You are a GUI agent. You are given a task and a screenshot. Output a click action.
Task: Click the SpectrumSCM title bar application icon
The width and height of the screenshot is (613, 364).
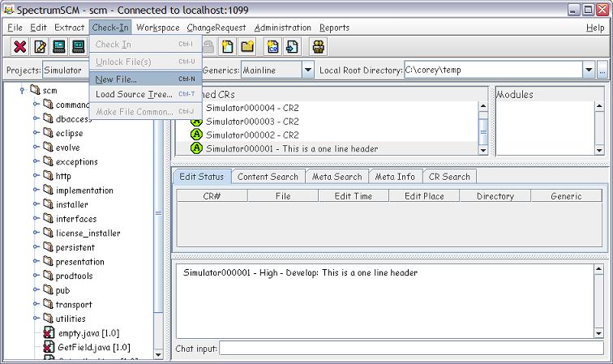point(9,10)
